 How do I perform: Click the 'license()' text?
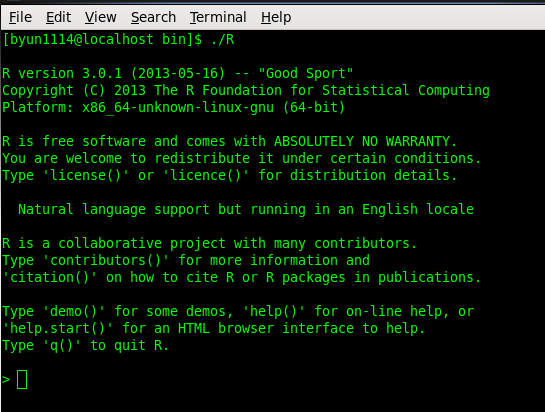[86, 175]
